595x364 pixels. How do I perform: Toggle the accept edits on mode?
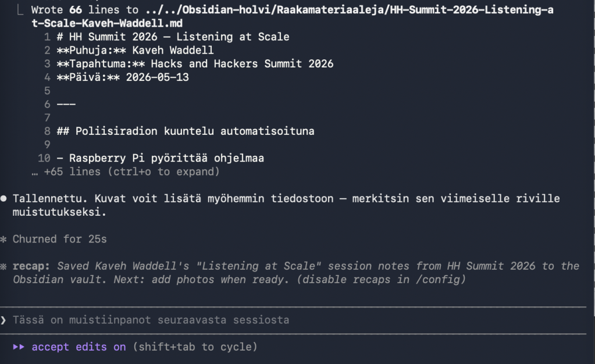79,347
